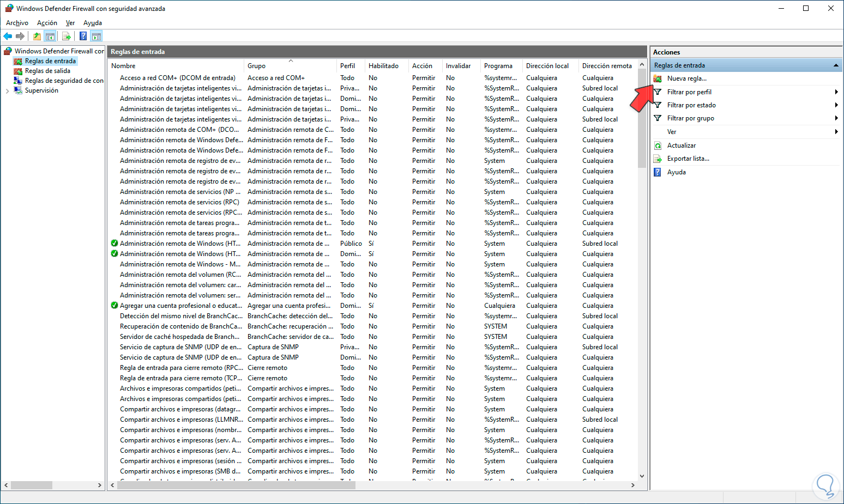Click the firewall icon at tree root
Viewport: 844px width, 504px height.
(x=8, y=51)
